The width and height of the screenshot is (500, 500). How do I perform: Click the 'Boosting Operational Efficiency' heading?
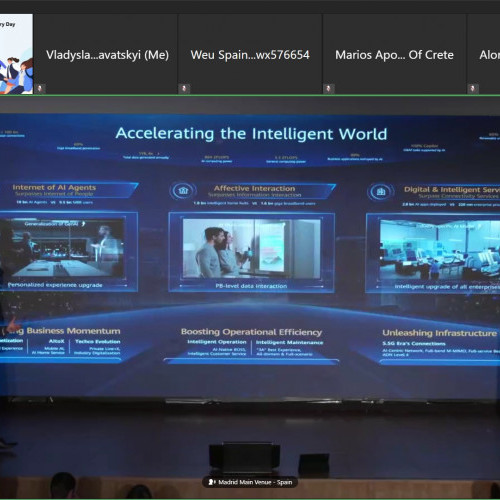click(251, 332)
